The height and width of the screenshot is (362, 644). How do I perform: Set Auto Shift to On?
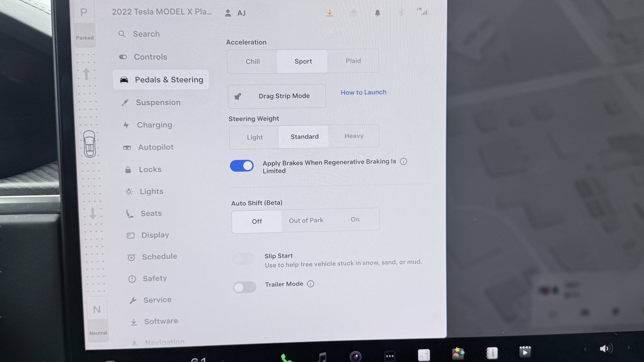coord(355,219)
